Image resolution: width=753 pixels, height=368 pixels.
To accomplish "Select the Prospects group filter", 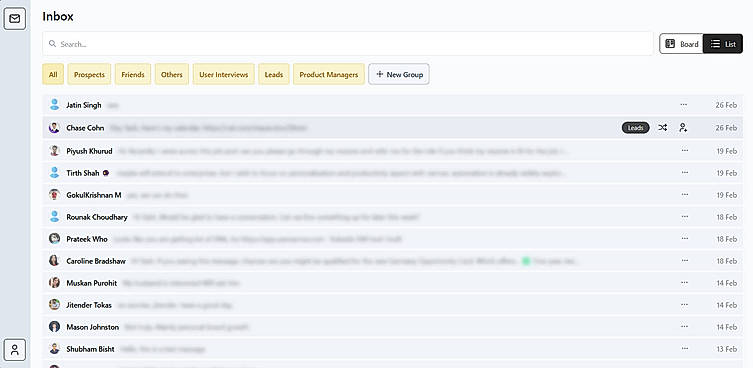I will (89, 74).
